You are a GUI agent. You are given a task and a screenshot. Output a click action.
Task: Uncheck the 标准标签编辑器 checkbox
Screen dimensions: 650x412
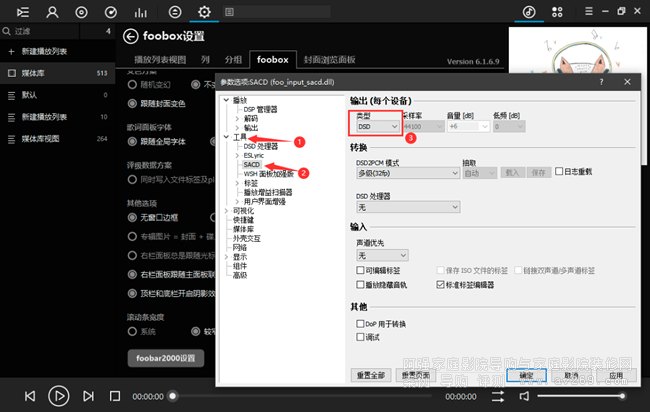442,284
